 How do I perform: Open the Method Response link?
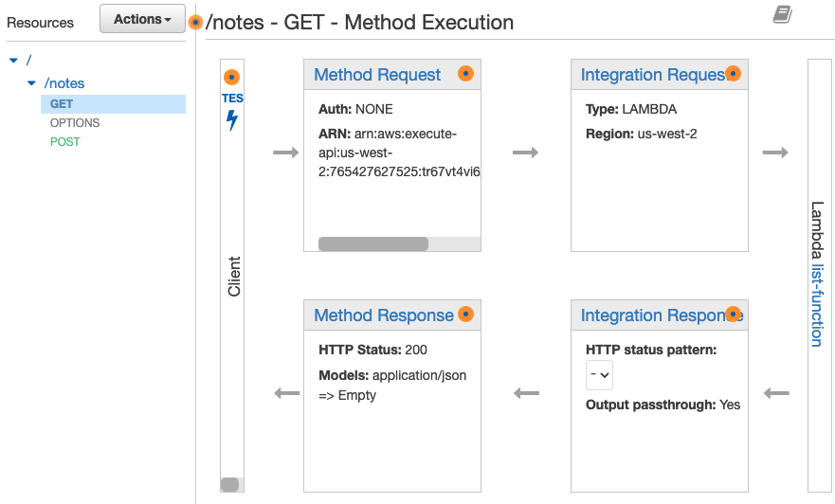coord(384,315)
